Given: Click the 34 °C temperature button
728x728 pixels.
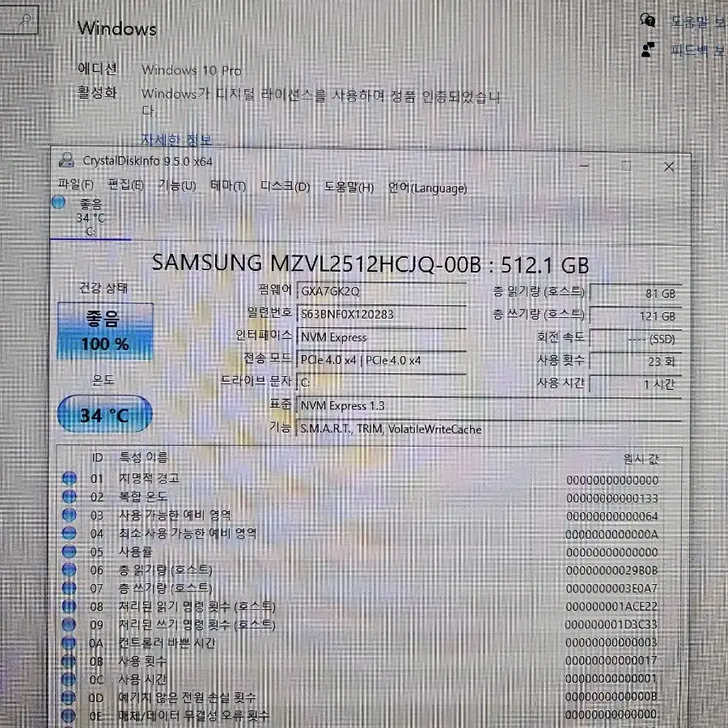Looking at the screenshot, I should pyautogui.click(x=104, y=414).
